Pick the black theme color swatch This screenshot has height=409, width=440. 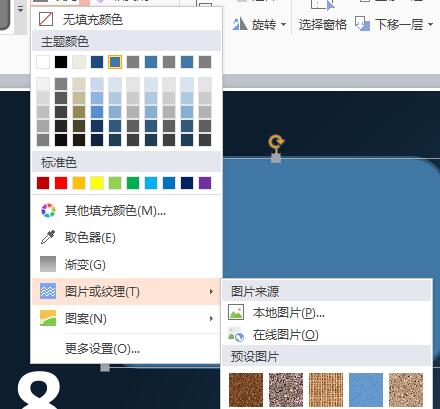pyautogui.click(x=61, y=62)
